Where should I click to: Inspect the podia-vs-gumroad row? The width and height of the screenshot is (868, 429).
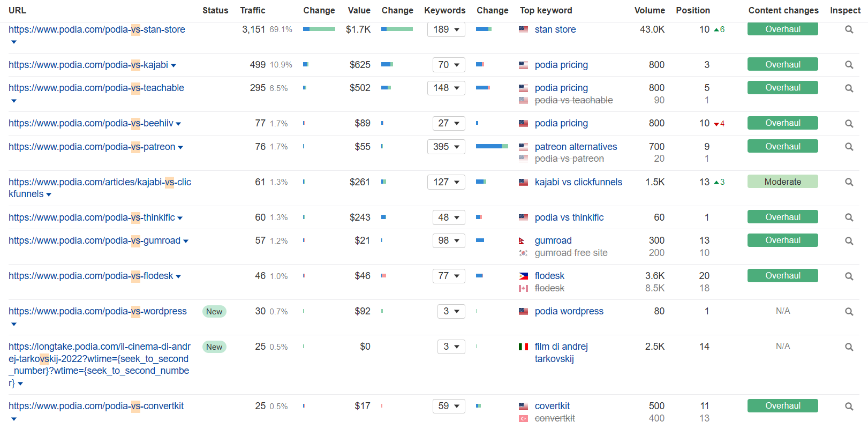[x=849, y=240]
